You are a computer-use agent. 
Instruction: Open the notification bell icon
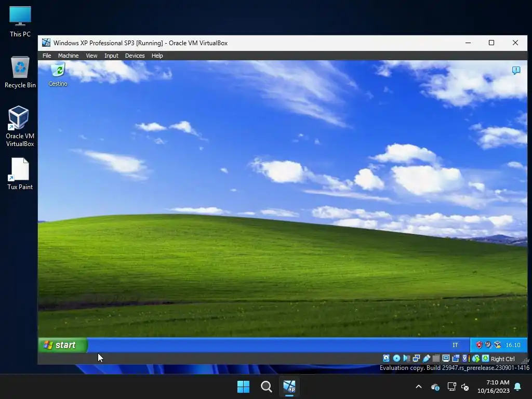pyautogui.click(x=518, y=387)
